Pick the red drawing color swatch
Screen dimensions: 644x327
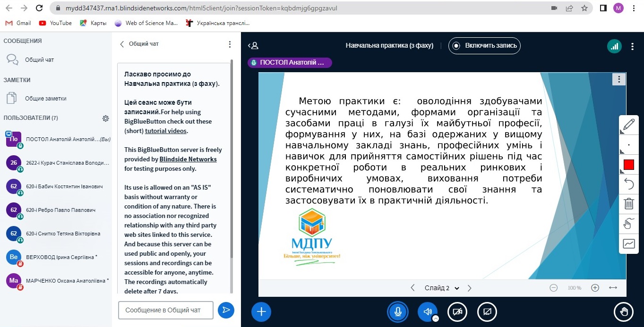(629, 165)
